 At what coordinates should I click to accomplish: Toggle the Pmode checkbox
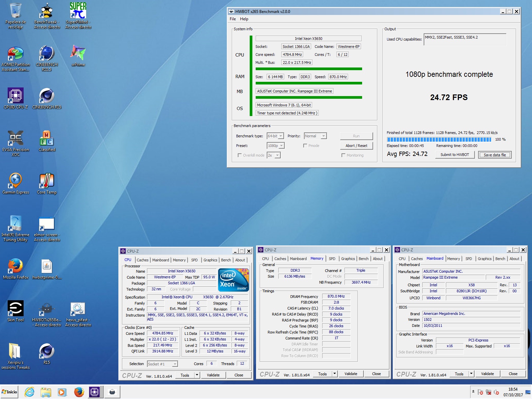305,146
